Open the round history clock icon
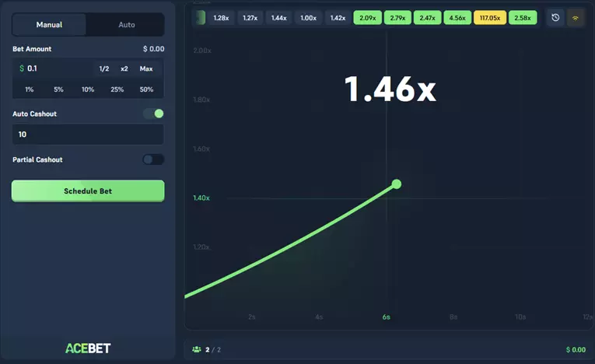Viewport: 595px width, 364px height. (x=555, y=17)
